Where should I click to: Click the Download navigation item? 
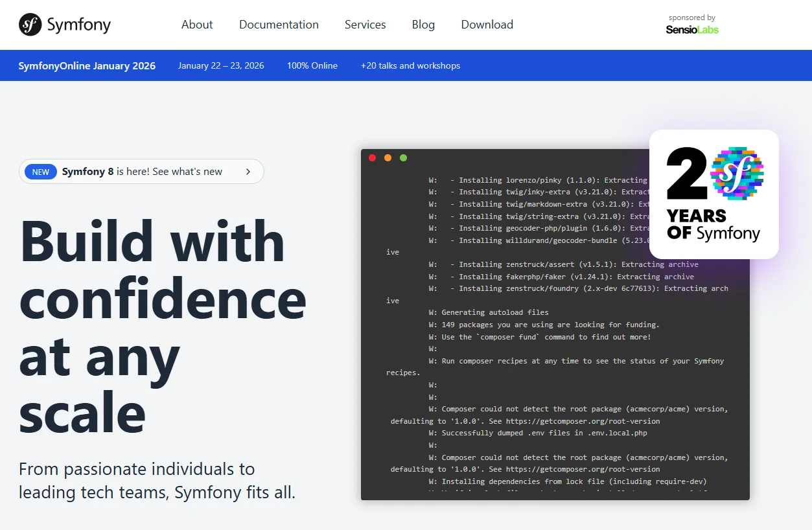pos(487,25)
